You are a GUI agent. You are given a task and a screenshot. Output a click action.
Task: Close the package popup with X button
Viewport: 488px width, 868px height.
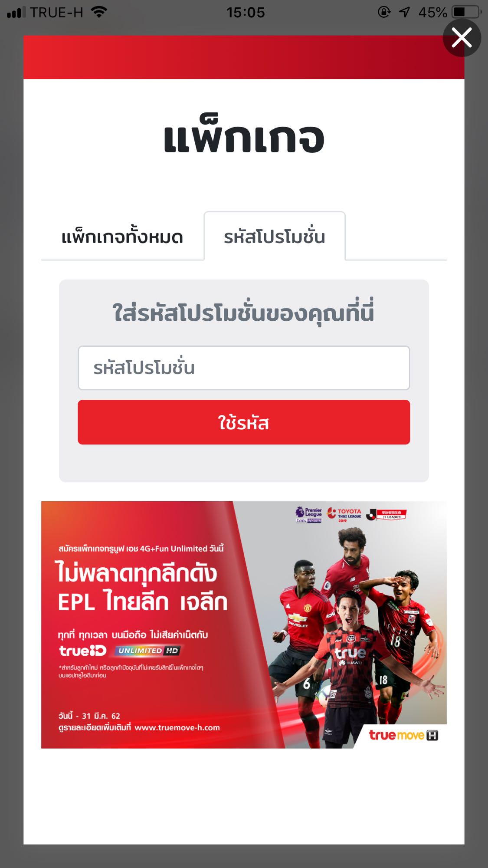tap(462, 38)
